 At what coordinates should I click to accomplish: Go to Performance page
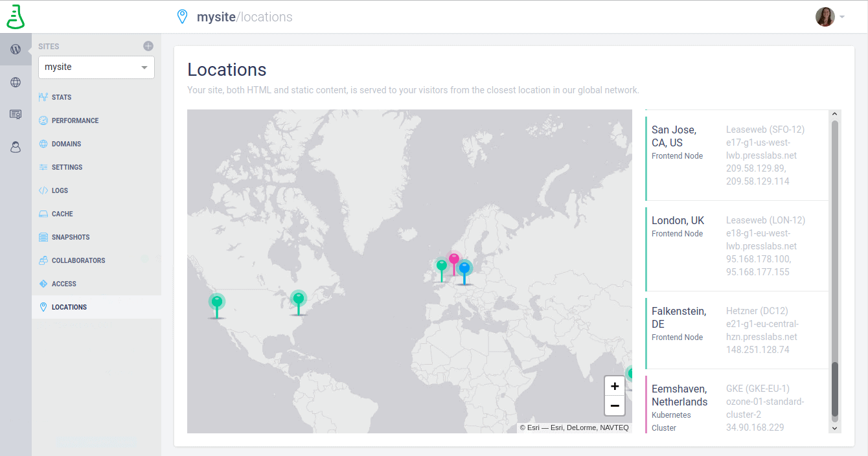(x=75, y=120)
